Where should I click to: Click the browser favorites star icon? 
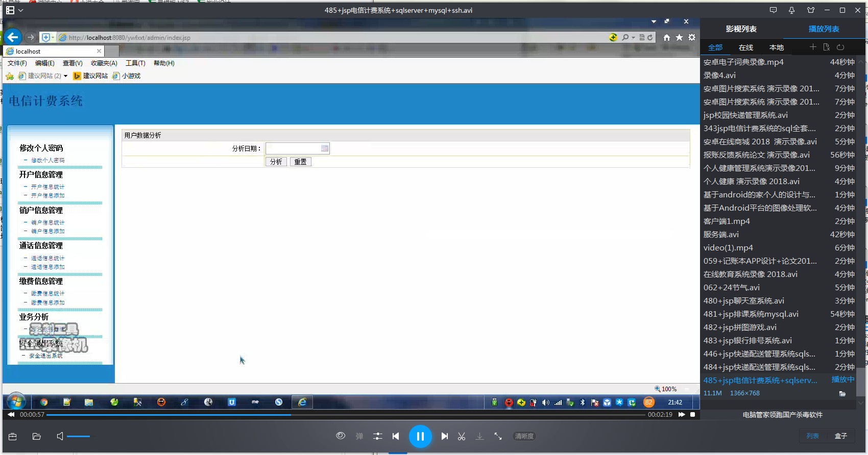(x=679, y=37)
